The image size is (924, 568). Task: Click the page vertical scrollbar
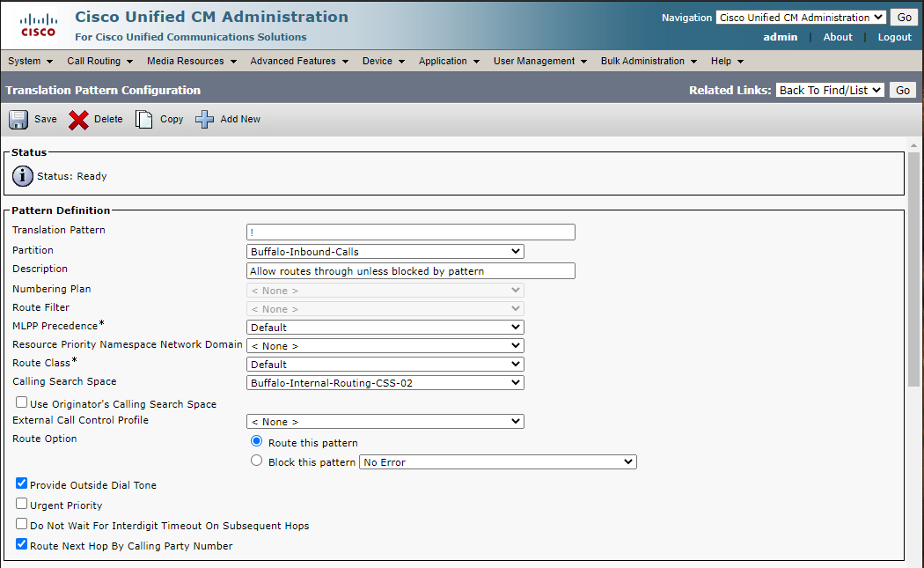tap(913, 264)
